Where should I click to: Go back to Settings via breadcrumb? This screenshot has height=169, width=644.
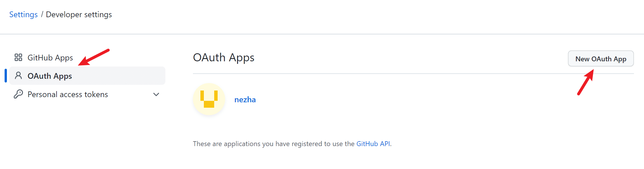(x=24, y=14)
